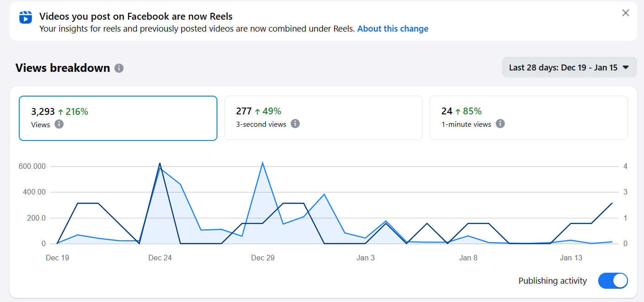
Task: Click info icon next to Views label
Action: 59,124
